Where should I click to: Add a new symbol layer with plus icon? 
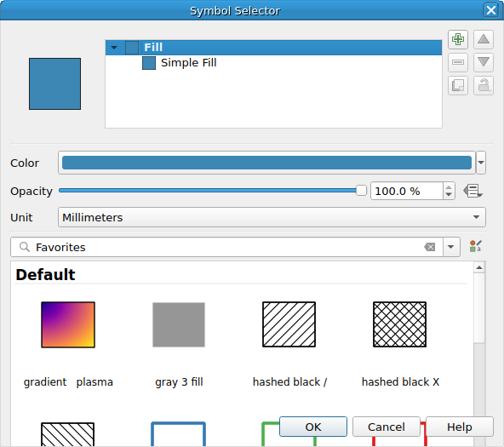tap(458, 39)
